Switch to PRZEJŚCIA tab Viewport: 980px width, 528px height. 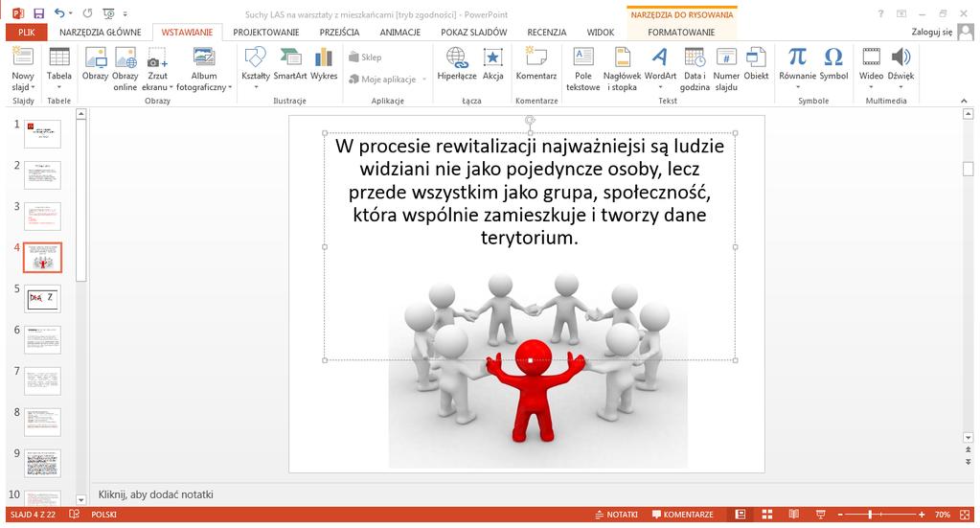pos(339,32)
